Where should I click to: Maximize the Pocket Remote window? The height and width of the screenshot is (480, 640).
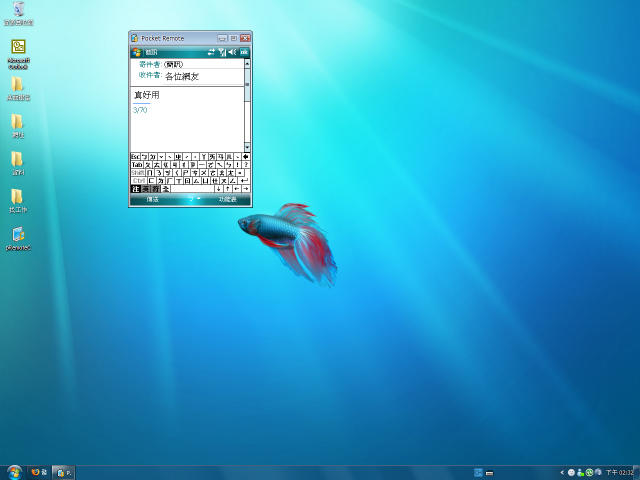(233, 38)
